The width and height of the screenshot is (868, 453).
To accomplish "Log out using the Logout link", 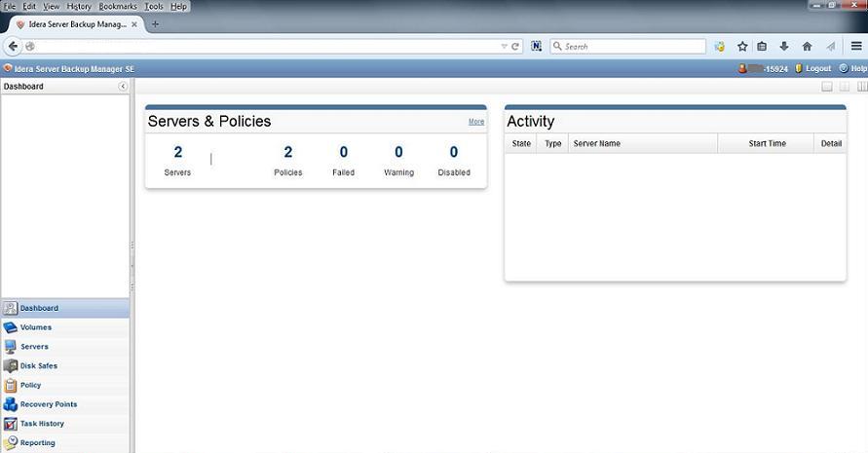I will [x=818, y=68].
